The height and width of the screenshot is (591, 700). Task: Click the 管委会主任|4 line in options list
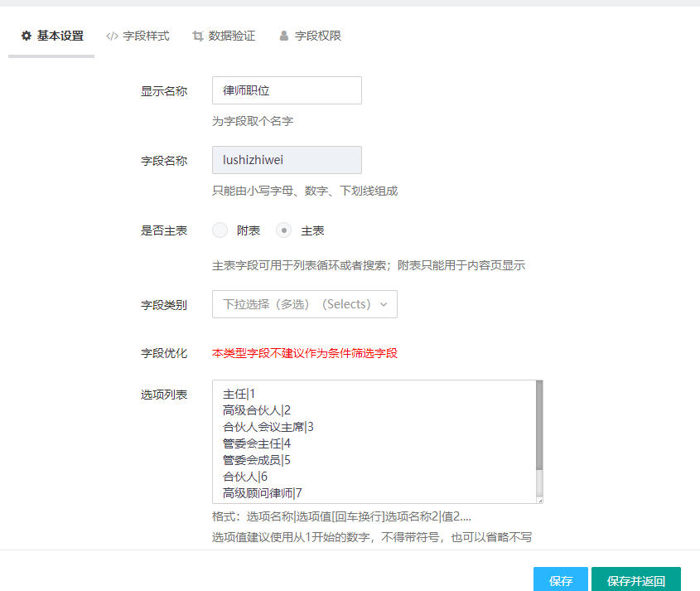[x=257, y=443]
